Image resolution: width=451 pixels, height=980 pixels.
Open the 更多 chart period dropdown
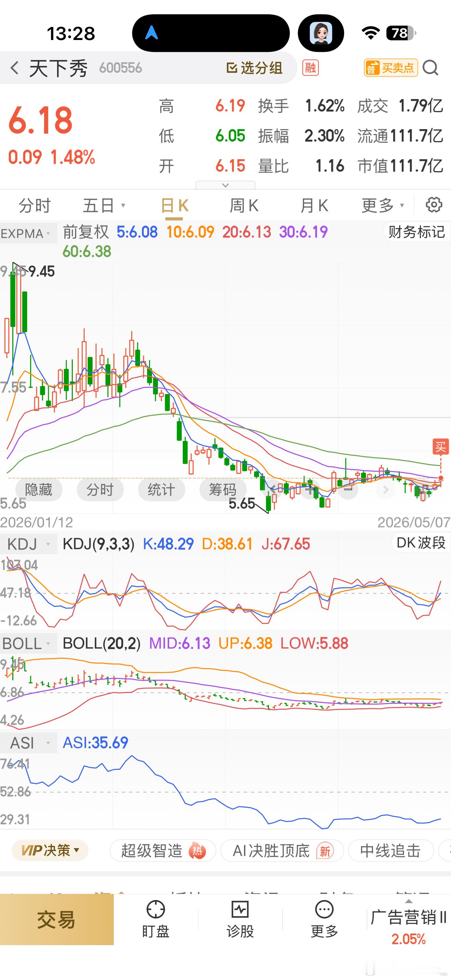(x=383, y=206)
